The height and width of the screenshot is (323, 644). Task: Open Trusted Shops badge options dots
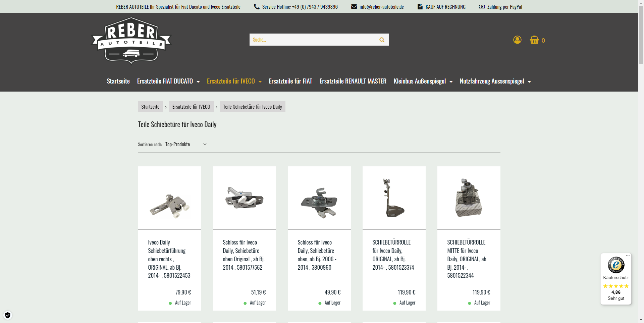(x=628, y=255)
